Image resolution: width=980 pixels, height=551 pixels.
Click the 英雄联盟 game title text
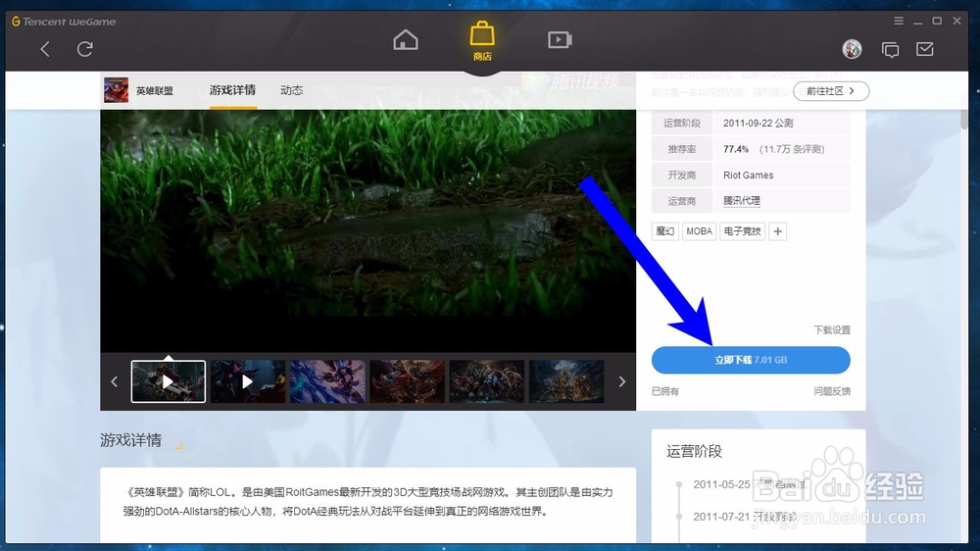point(155,90)
